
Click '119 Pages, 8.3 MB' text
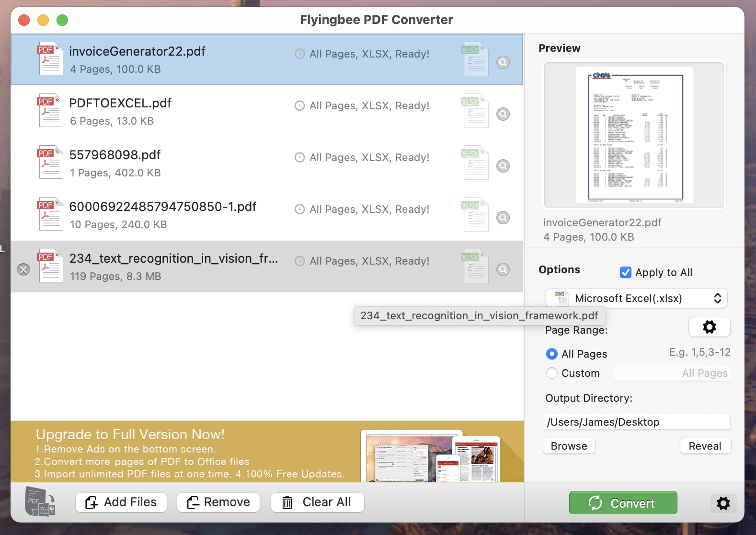click(x=115, y=276)
